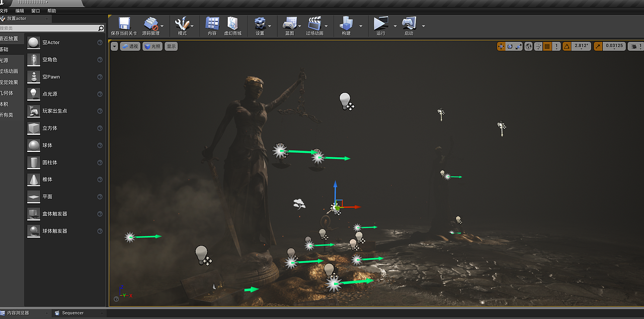This screenshot has height=319, width=644.
Task: Select the Empty Actor (空Actor) sphere icon
Action: [x=34, y=42]
